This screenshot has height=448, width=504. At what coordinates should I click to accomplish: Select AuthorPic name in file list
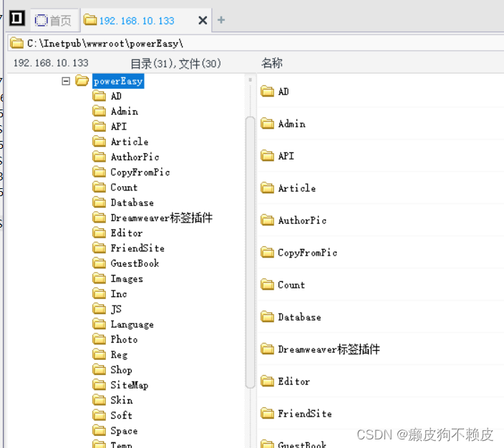tap(302, 220)
